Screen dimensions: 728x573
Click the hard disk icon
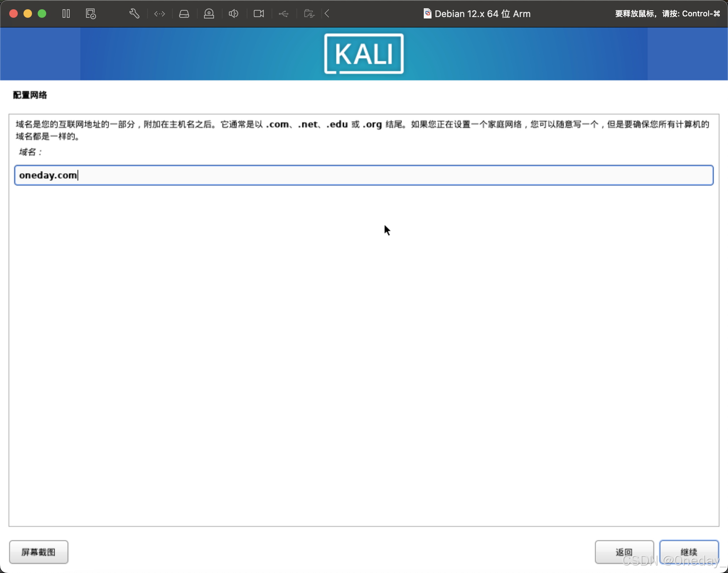pos(184,14)
